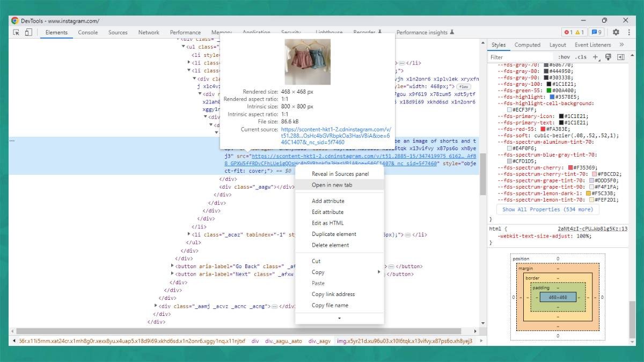Image resolution: width=644 pixels, height=362 pixels.
Task: Click the blue issues counter badge
Action: coord(597,32)
